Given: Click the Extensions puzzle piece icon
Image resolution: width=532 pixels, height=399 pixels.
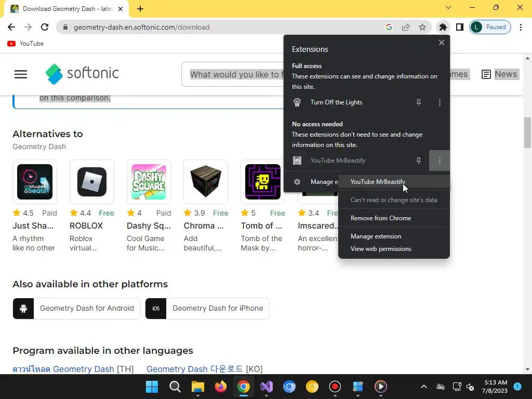Looking at the screenshot, I should [x=443, y=27].
